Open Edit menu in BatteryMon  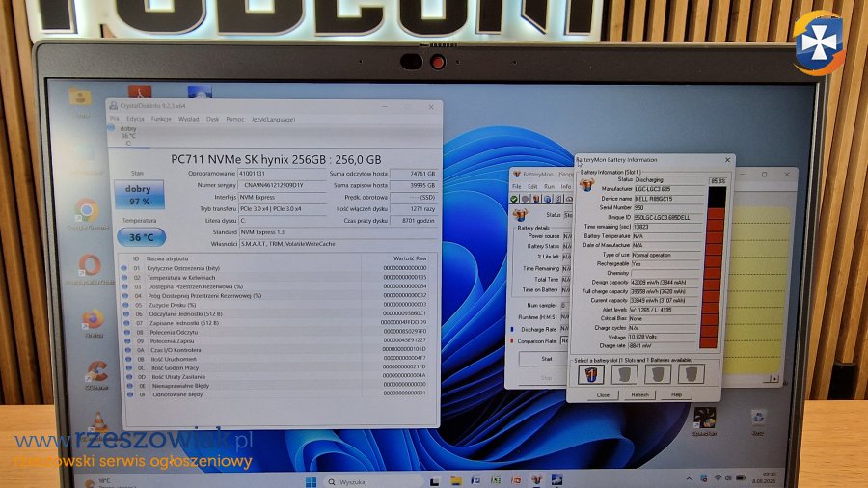(x=532, y=187)
